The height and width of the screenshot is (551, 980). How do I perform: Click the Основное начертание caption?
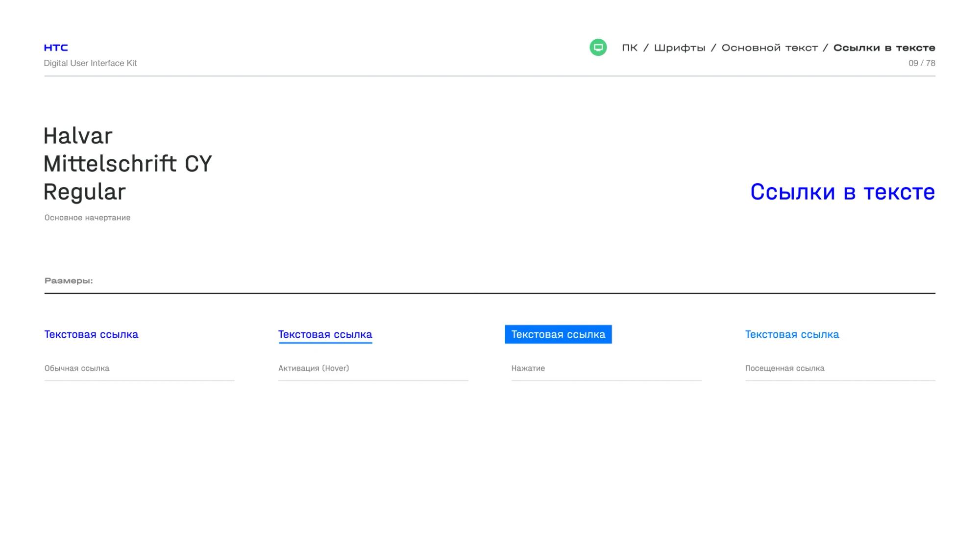[87, 218]
